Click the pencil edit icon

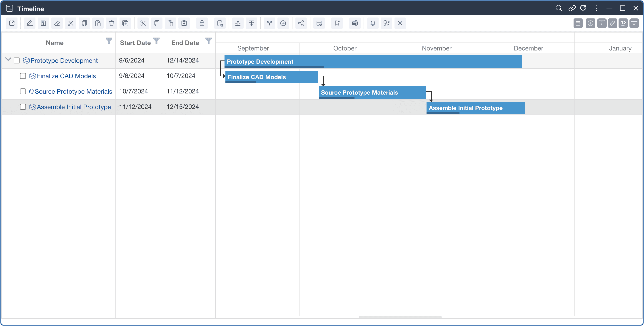pyautogui.click(x=30, y=23)
